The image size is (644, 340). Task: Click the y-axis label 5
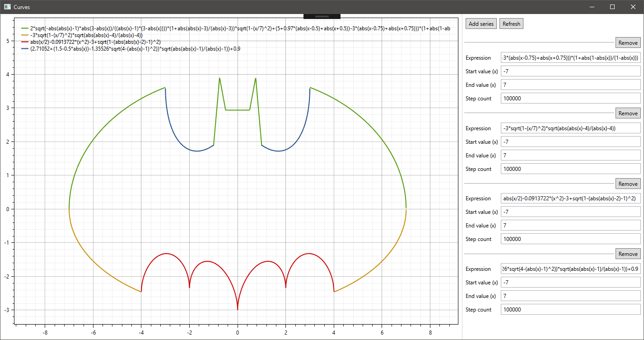[8, 41]
